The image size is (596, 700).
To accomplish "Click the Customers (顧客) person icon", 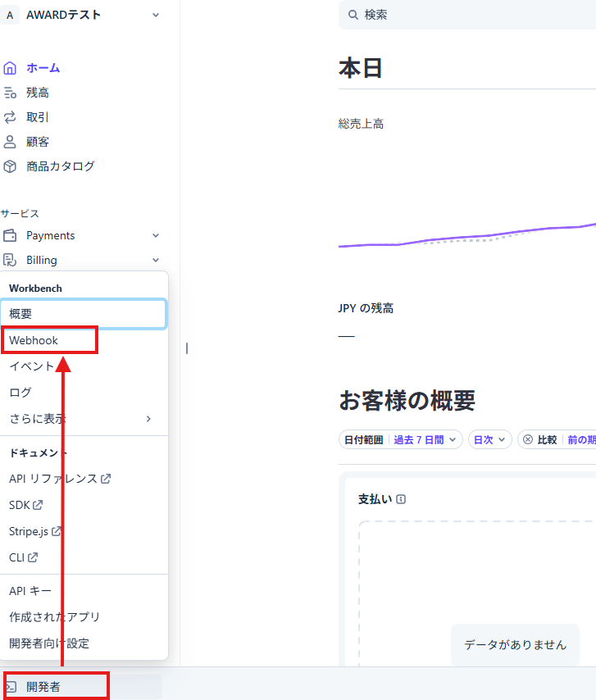I will pyautogui.click(x=10, y=142).
